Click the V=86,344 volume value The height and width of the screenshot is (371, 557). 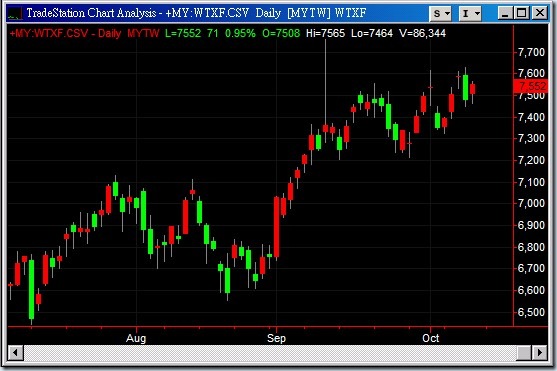(x=422, y=33)
